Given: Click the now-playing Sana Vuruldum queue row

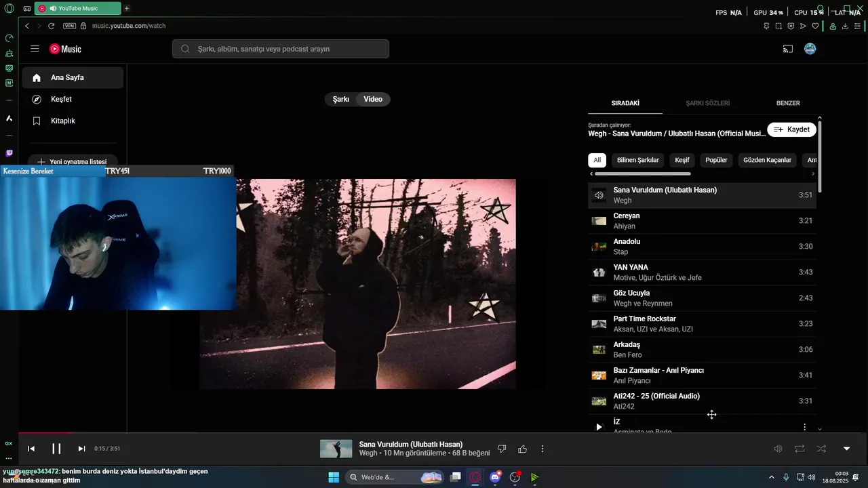Looking at the screenshot, I should click(x=702, y=195).
